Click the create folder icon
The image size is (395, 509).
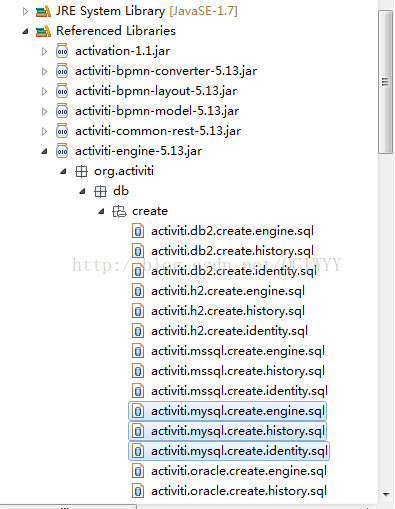[119, 212]
